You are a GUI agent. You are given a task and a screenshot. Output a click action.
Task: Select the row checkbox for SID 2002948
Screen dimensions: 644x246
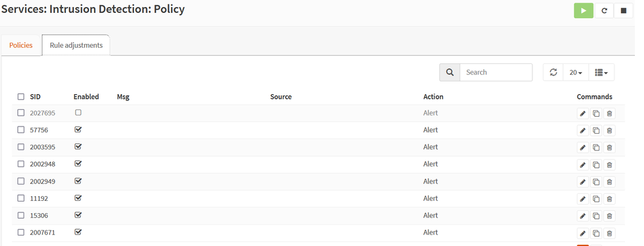pyautogui.click(x=21, y=164)
